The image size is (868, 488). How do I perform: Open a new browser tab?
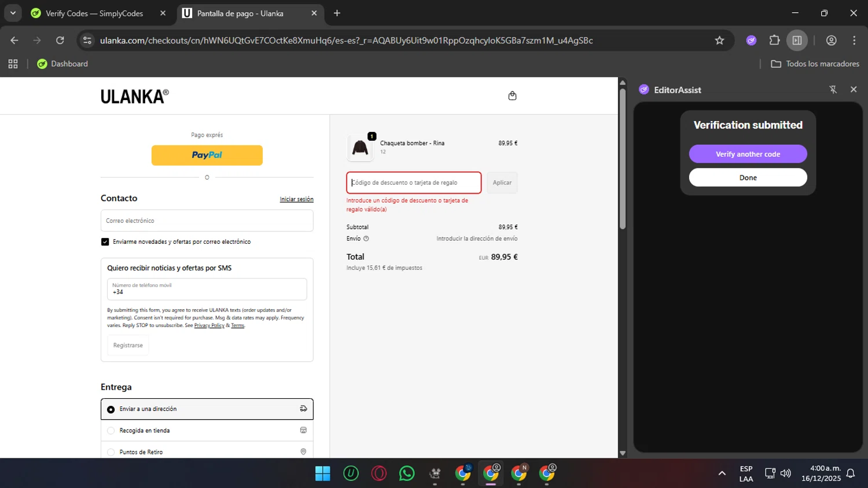[337, 13]
